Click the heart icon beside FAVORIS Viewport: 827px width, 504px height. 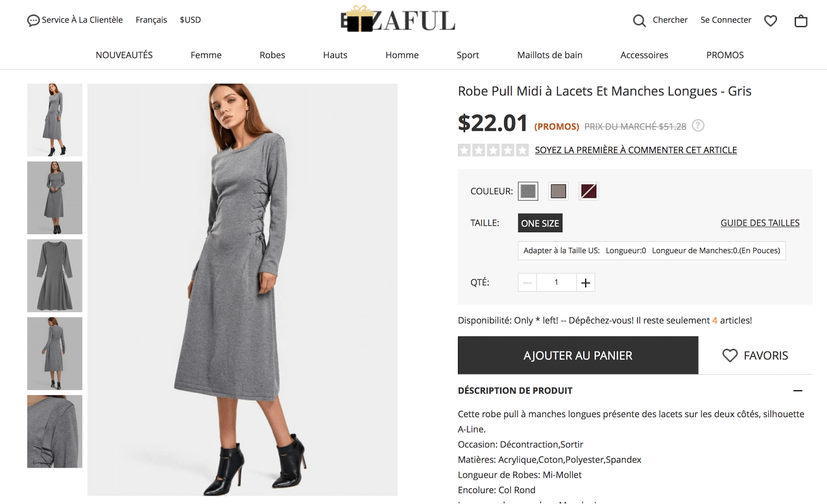(x=730, y=355)
